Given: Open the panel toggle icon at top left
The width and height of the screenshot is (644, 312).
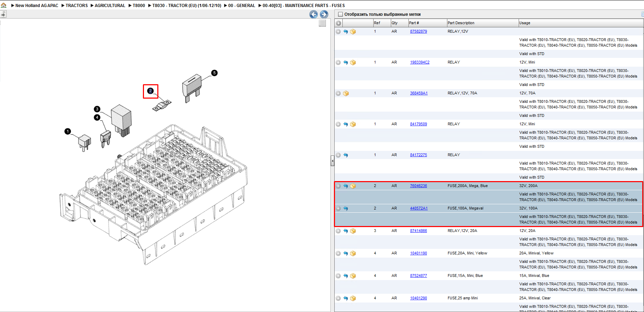Looking at the screenshot, I should tap(3, 14).
